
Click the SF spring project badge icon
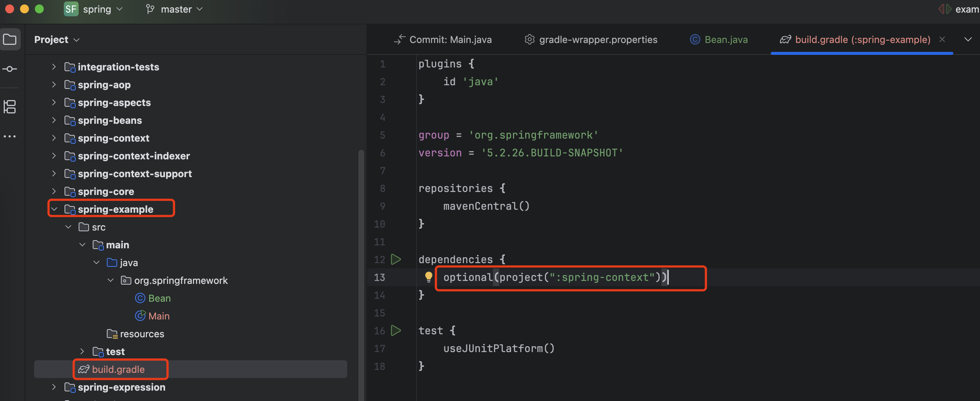pos(71,9)
